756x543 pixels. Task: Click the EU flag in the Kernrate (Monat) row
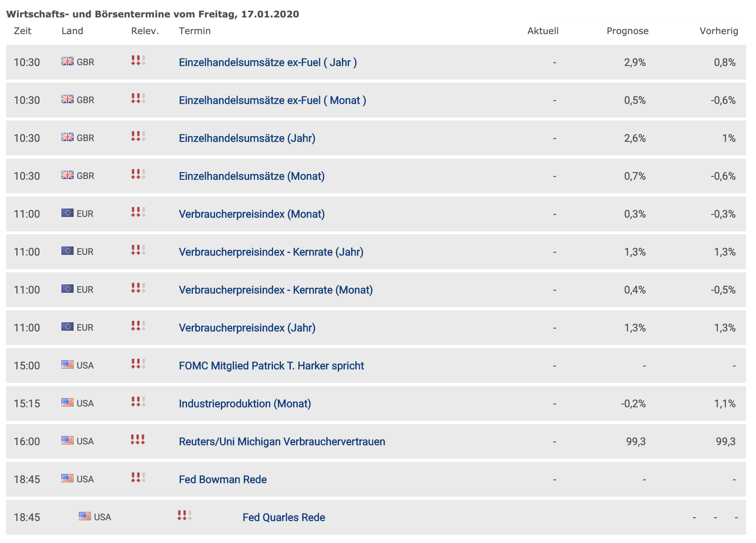click(x=67, y=289)
